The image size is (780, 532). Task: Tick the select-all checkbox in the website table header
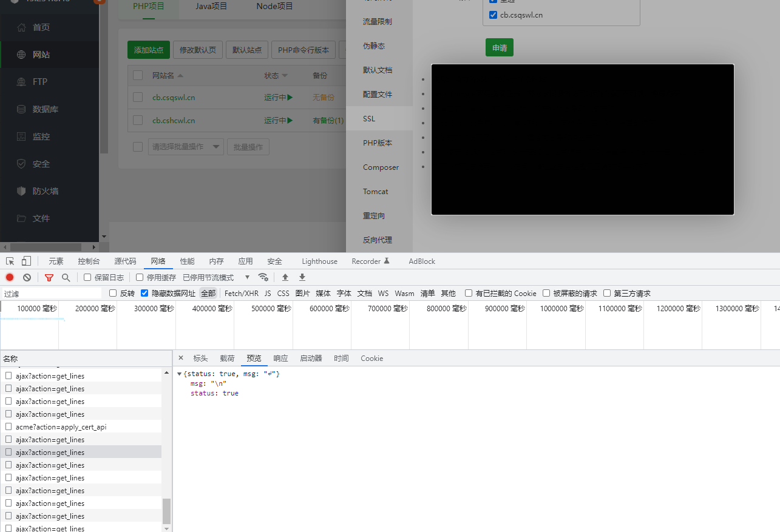click(138, 75)
